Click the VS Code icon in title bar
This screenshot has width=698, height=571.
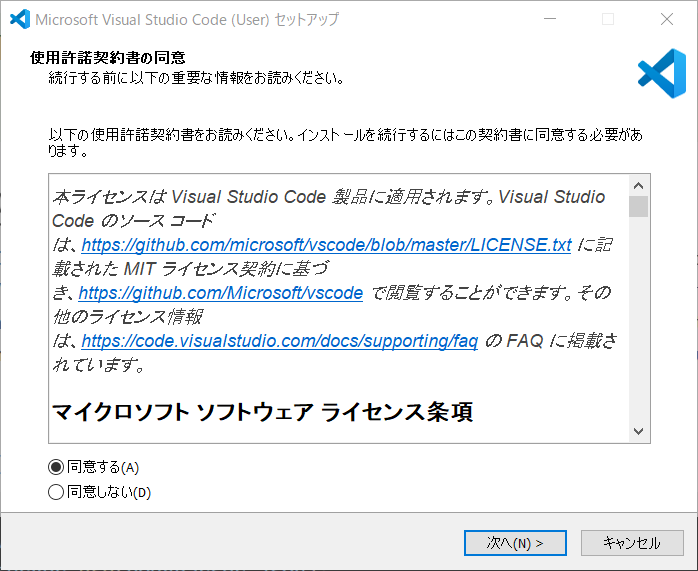pos(20,20)
